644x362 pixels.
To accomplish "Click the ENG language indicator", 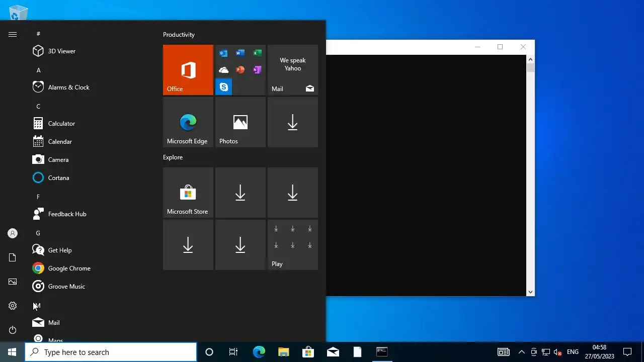I will (573, 352).
